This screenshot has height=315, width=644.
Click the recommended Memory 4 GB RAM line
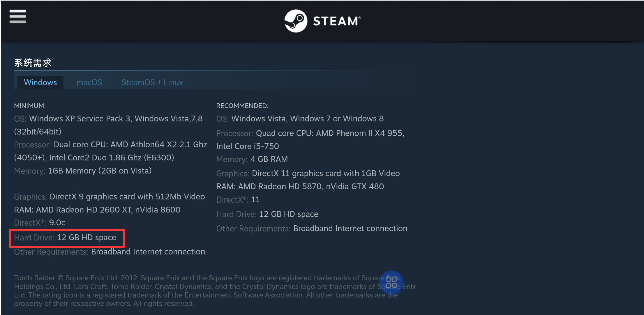[252, 159]
